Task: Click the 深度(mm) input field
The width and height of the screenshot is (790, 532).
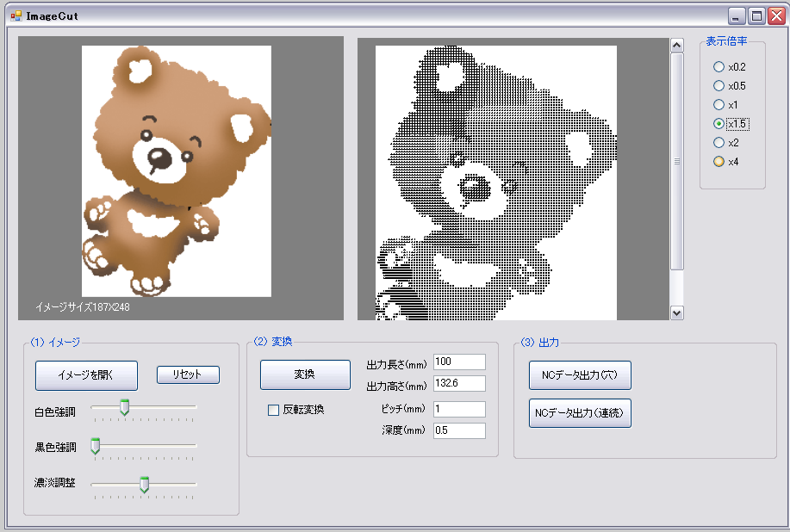Action: [x=459, y=430]
